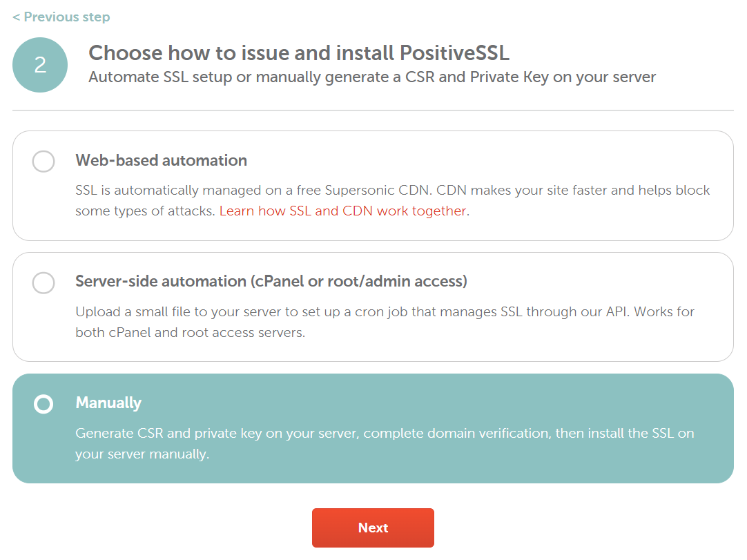Select the Web-based automation radio button
747x560 pixels.
click(x=43, y=162)
